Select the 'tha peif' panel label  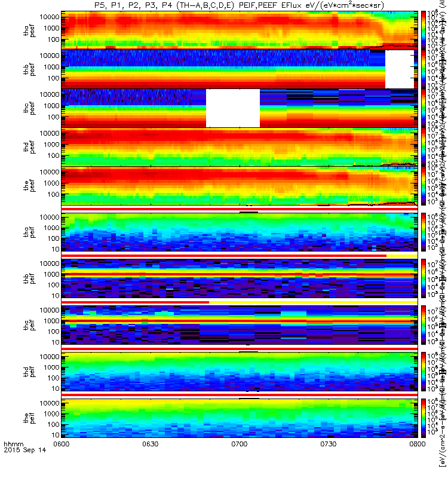tap(29, 232)
